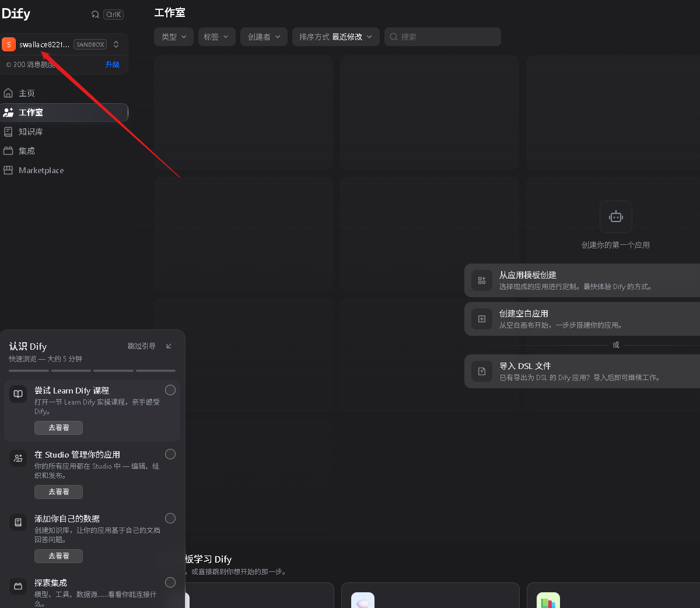Screen dimensions: 700x608
Task: Collapse the 认识 Dify panel with the arrow icon
Action: (169, 346)
